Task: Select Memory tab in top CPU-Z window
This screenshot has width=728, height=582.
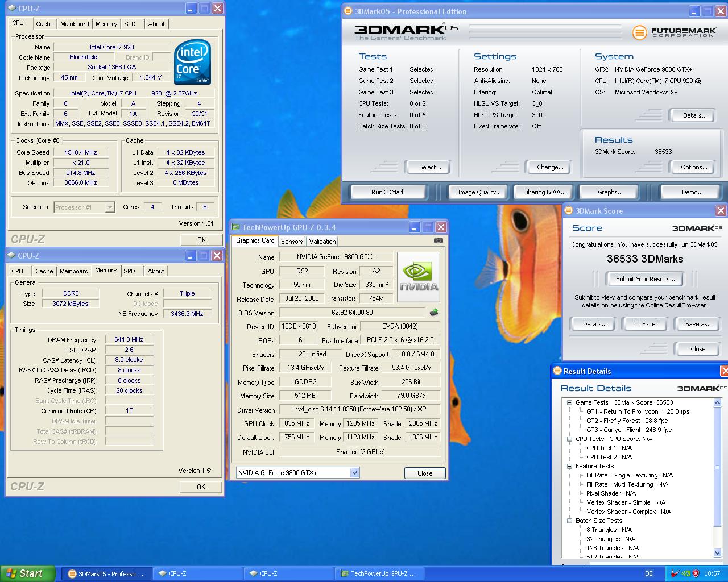Action: 106,24
